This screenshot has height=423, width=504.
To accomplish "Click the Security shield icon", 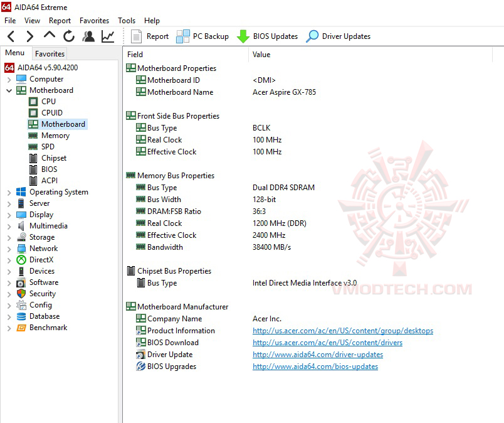I will click(21, 294).
